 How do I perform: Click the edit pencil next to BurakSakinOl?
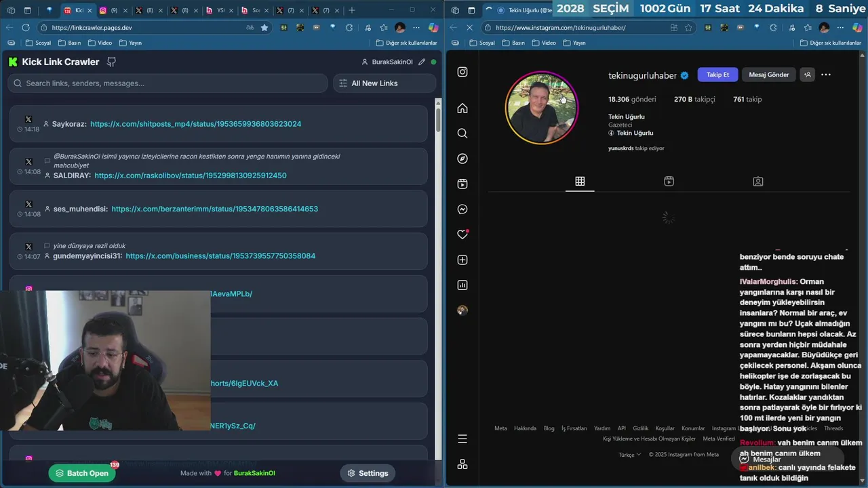422,62
